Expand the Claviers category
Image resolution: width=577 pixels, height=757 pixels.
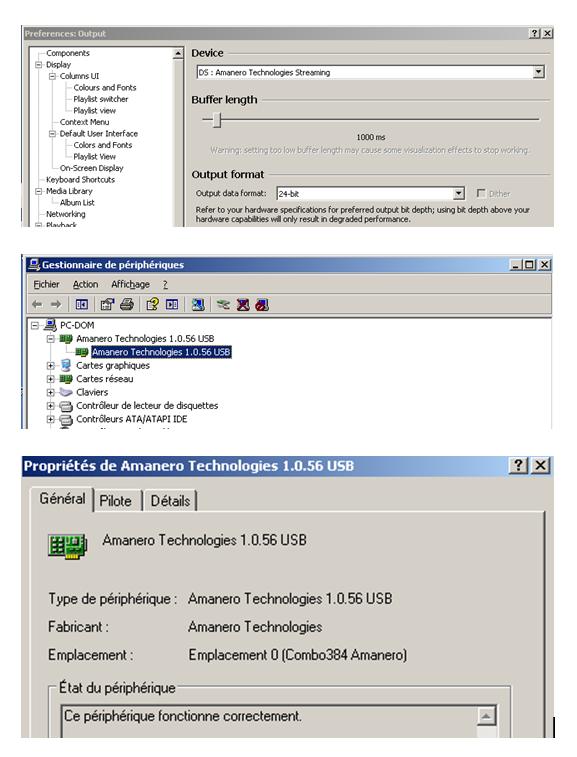pos(50,392)
